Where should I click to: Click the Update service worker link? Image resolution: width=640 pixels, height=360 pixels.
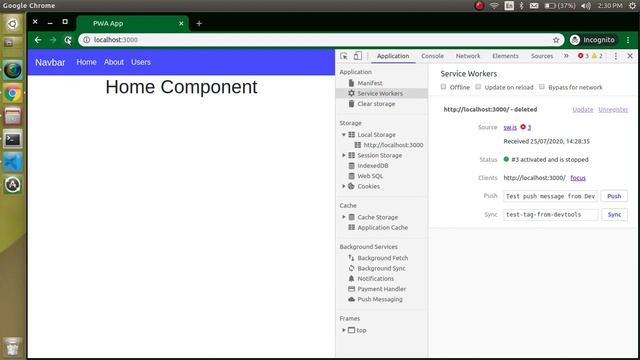(x=582, y=109)
